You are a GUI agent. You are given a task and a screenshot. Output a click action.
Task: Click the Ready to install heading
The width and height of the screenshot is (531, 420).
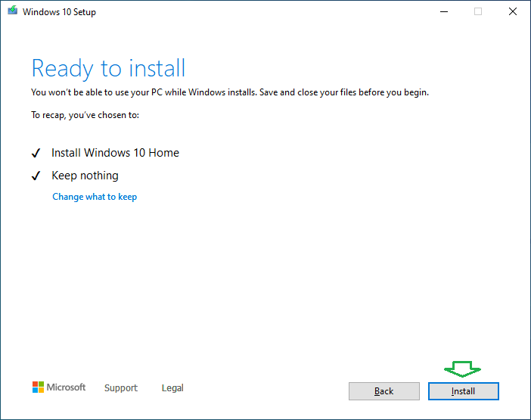pyautogui.click(x=108, y=68)
